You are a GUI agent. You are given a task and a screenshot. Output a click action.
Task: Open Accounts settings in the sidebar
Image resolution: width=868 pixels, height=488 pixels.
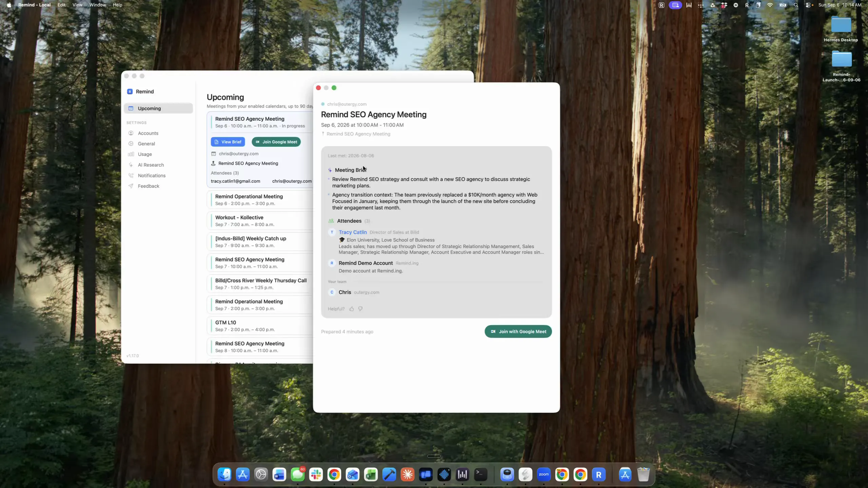point(148,133)
